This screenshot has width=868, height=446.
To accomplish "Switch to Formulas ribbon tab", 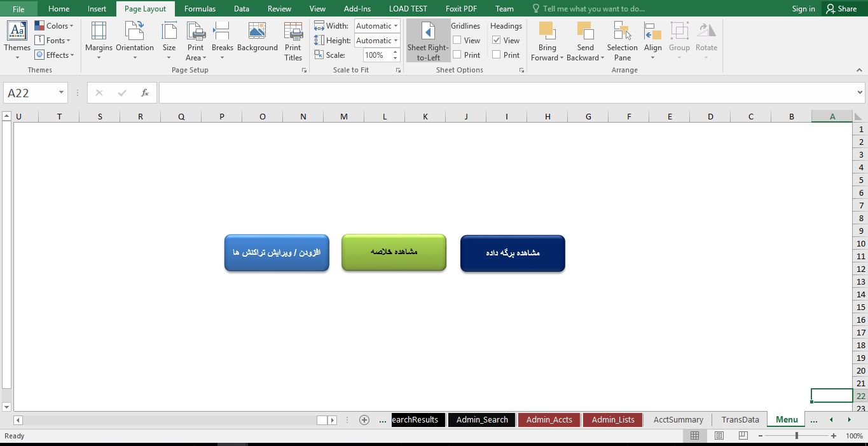I will coord(200,9).
